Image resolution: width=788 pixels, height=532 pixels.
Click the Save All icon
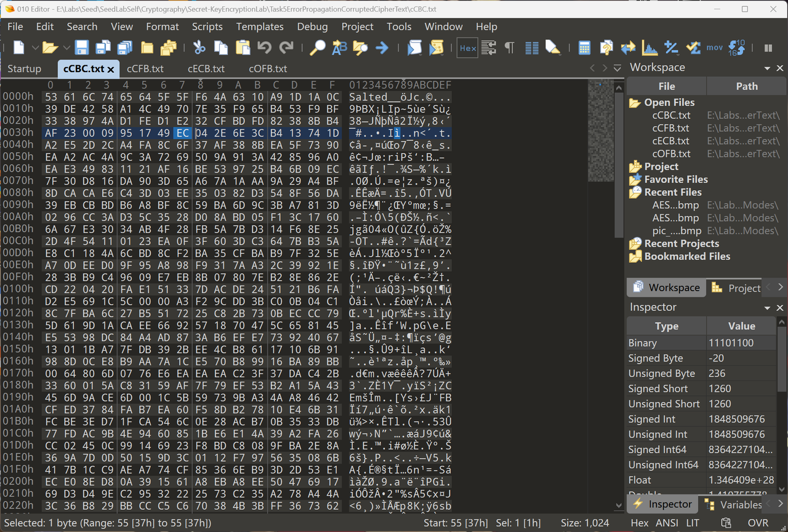coord(124,48)
